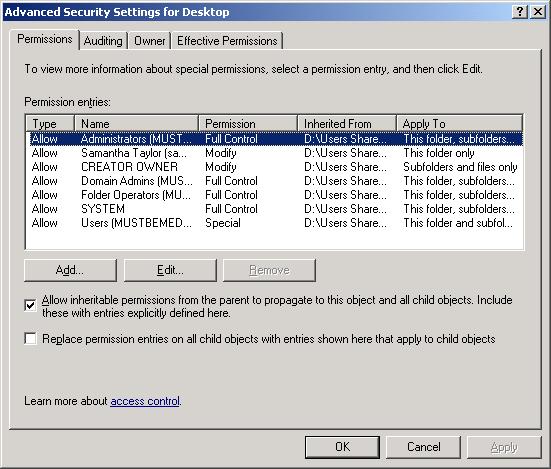
Task: Click Inherited From cell in CREATOR OWNER row
Action: tap(345, 167)
